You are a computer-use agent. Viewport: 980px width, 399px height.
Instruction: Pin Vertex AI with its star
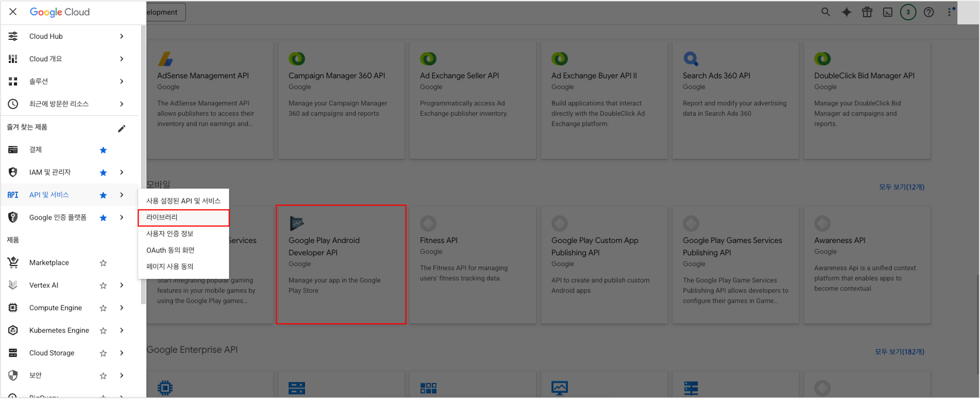103,285
